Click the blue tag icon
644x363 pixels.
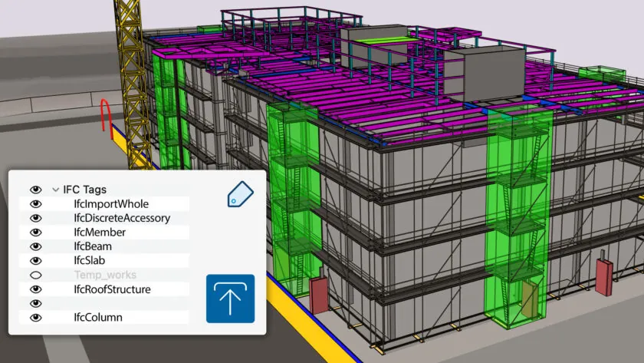pyautogui.click(x=241, y=194)
